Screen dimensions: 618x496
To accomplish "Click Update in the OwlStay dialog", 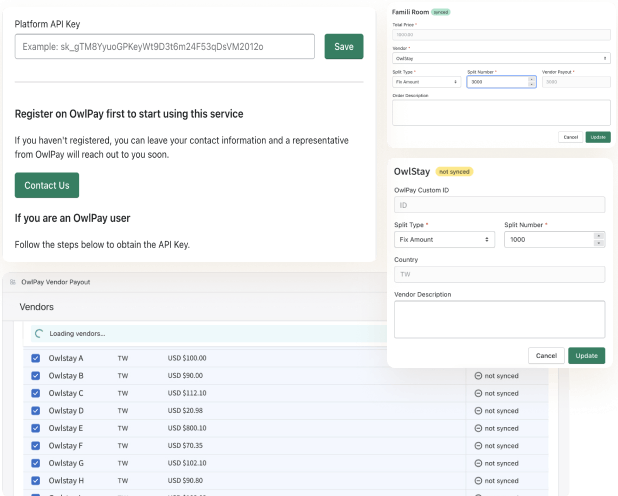I will [586, 355].
